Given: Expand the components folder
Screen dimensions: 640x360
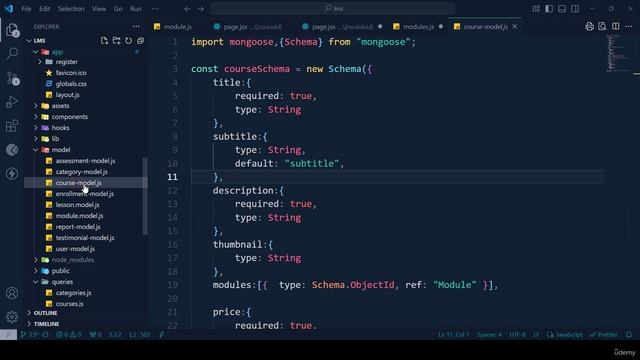Looking at the screenshot, I should pyautogui.click(x=36, y=117).
